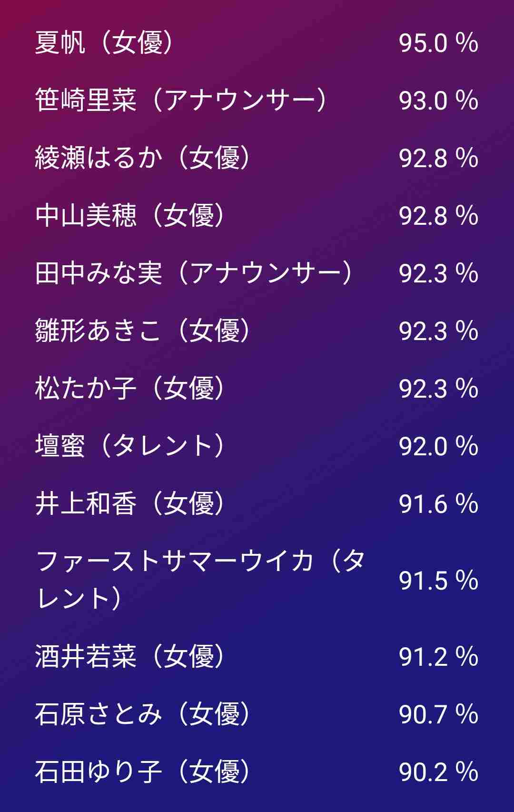
Task: Click the 91.6 % percentage
Action: pos(438,504)
